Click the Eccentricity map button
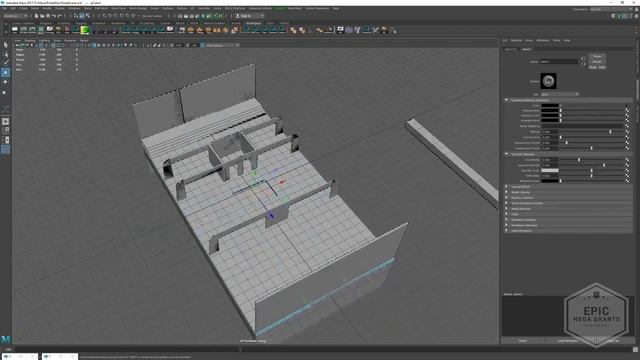 (x=627, y=160)
